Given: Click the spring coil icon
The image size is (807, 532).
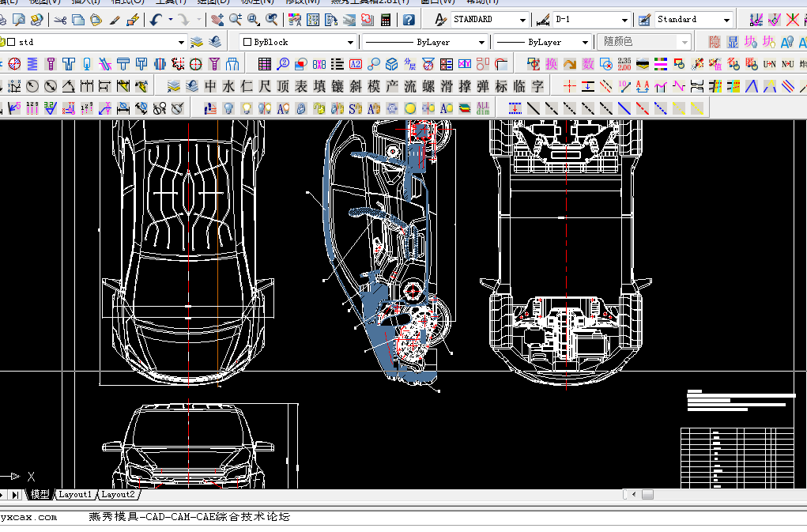Looking at the screenshot, I should (32, 64).
